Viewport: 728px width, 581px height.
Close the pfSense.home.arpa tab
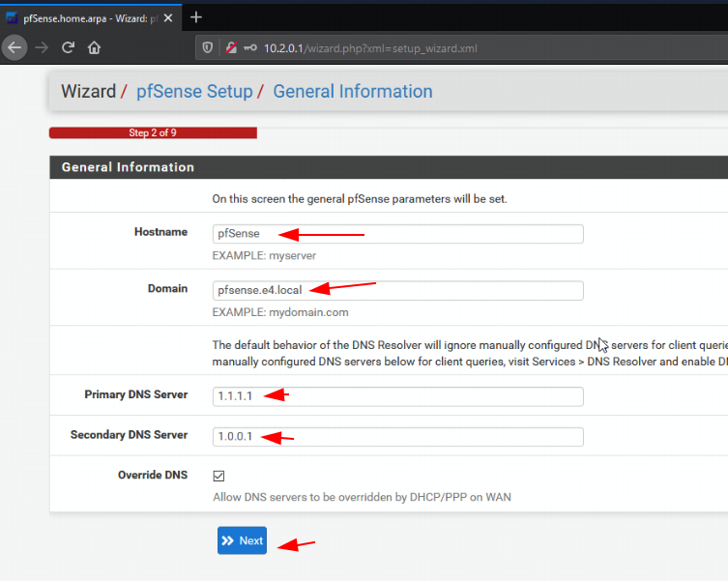168,18
